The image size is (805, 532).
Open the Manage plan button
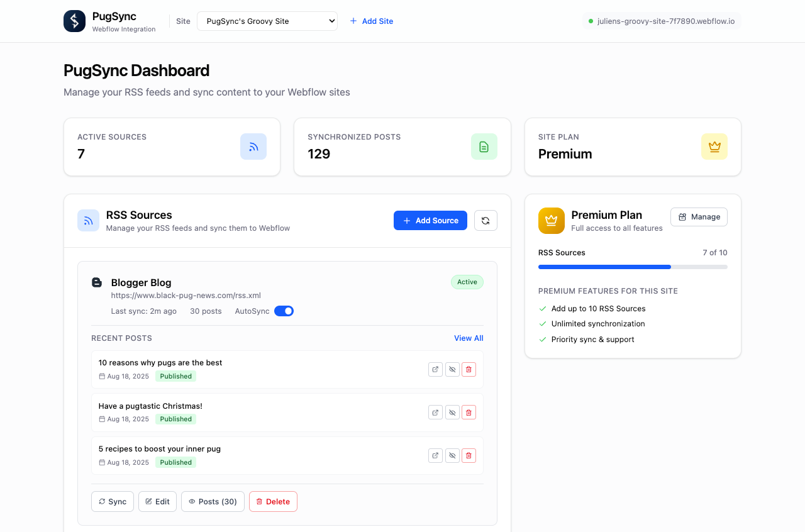699,216
